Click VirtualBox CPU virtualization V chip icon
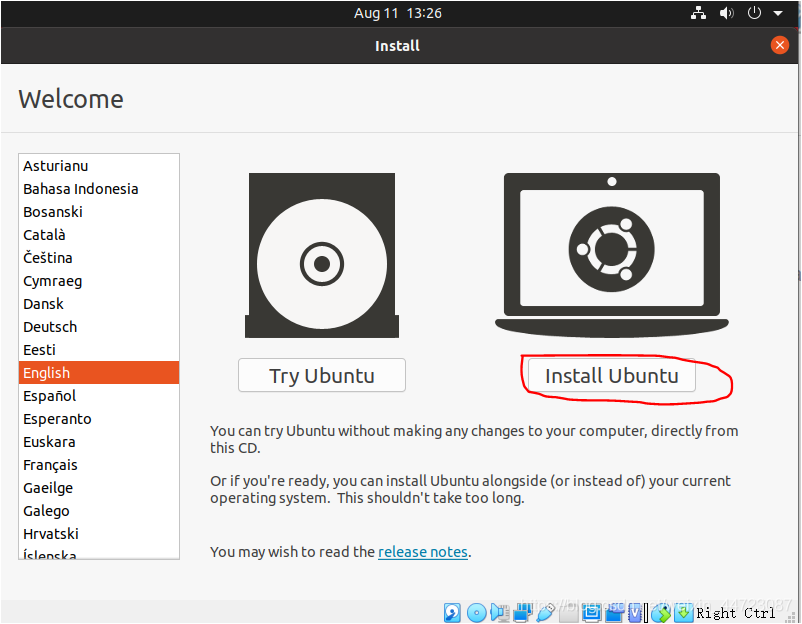Image resolution: width=802 pixels, height=624 pixels. (635, 613)
